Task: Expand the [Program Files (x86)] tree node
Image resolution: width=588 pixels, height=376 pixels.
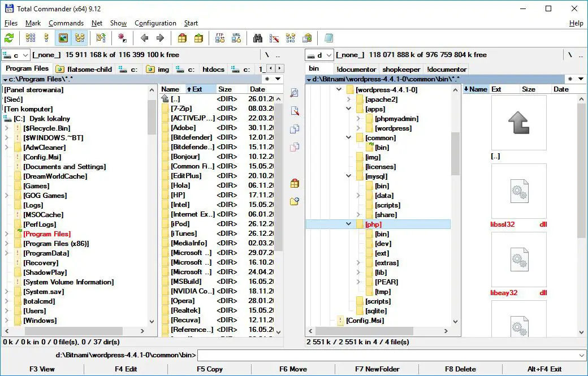Action: [x=7, y=243]
